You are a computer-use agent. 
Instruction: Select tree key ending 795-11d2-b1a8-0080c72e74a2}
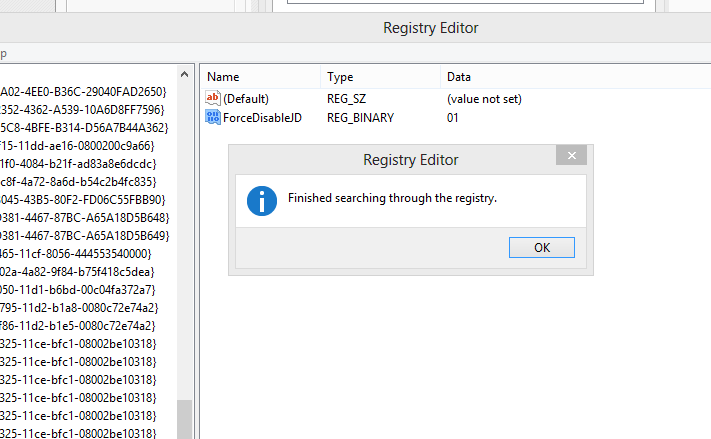tap(79, 308)
